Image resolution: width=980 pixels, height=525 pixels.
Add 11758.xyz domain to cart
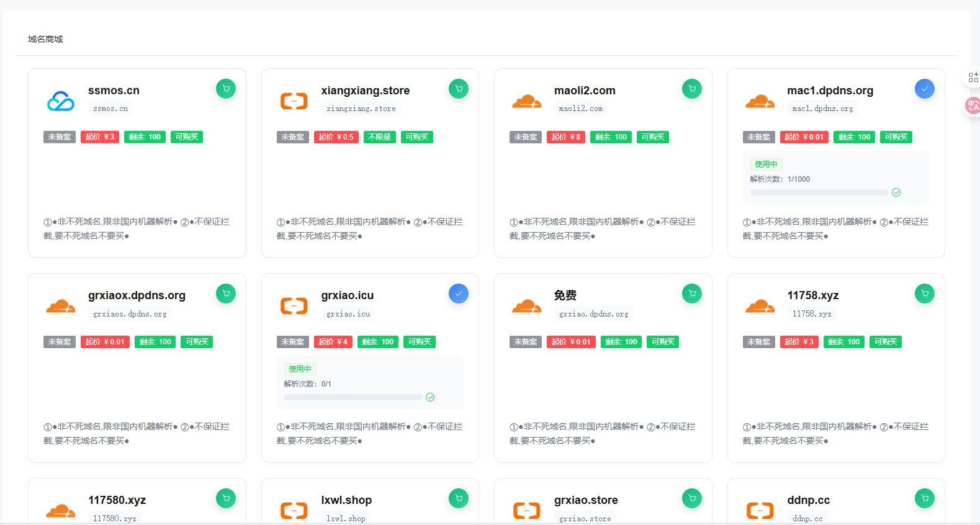(924, 294)
